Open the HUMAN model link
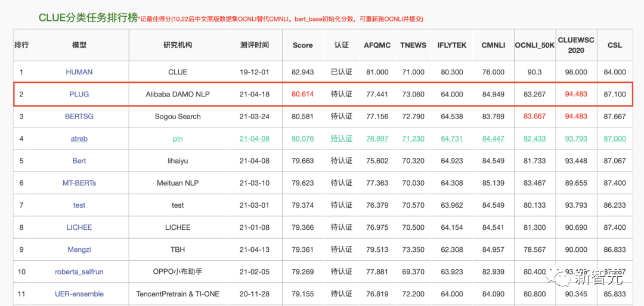Viewport: 644px width, 306px height. tap(79, 72)
